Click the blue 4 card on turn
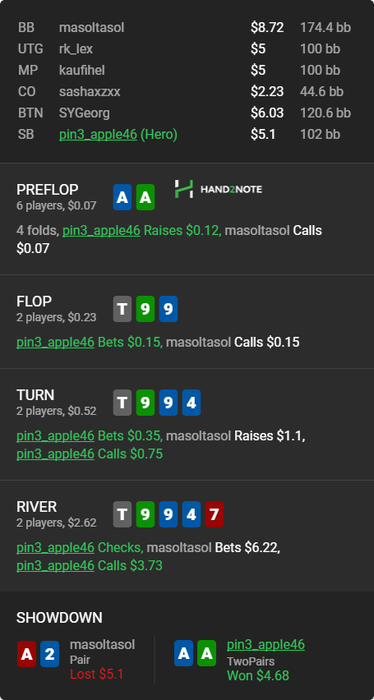Viewport: 374px width, 700px height. 191,403
